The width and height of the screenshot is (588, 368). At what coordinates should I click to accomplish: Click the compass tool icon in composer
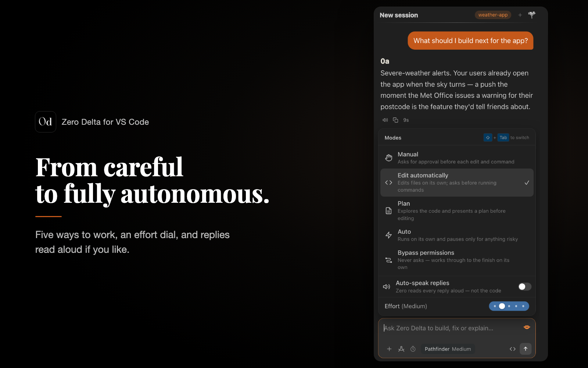401,349
